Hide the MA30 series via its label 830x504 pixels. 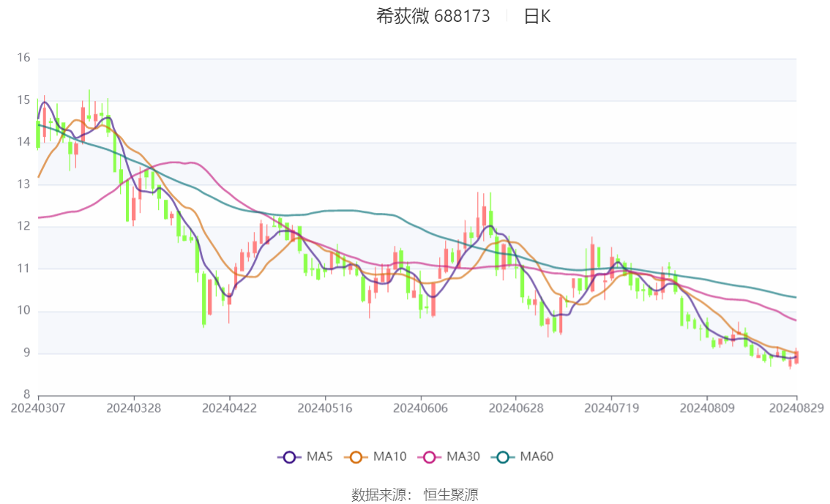click(463, 456)
